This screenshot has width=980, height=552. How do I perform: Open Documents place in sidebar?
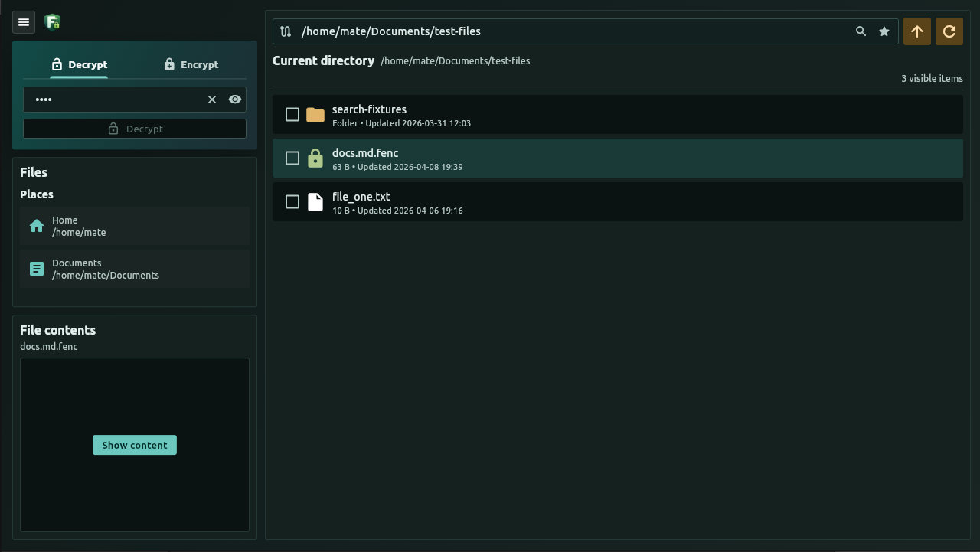[135, 269]
